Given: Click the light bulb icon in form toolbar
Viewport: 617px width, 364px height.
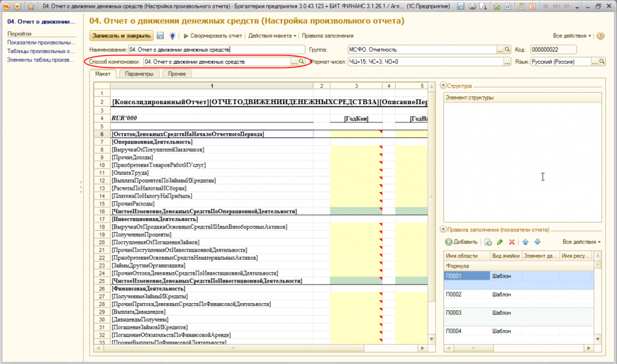Looking at the screenshot, I should pyautogui.click(x=172, y=36).
